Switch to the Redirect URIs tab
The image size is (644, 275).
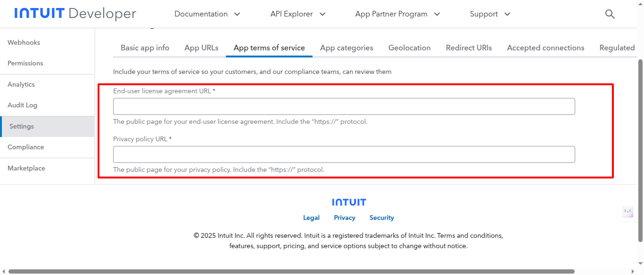point(469,48)
